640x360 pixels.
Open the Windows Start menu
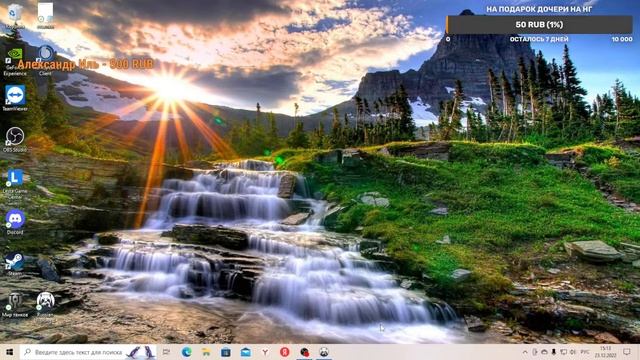(9, 352)
